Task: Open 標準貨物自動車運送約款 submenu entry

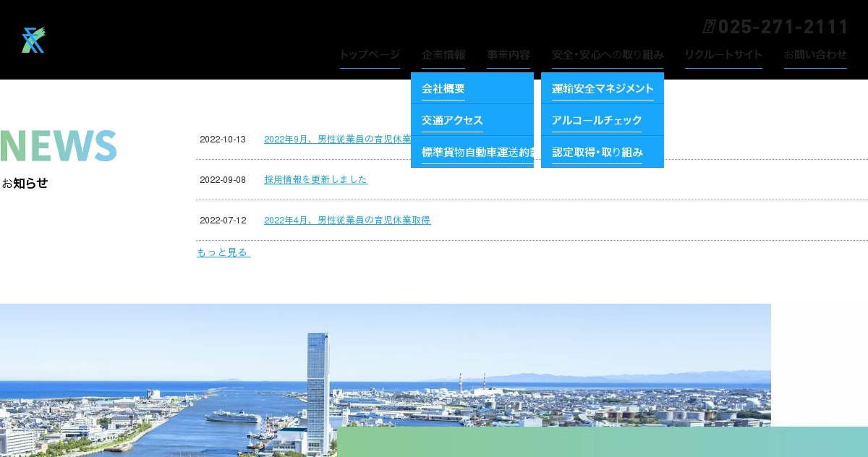Action: (472, 152)
